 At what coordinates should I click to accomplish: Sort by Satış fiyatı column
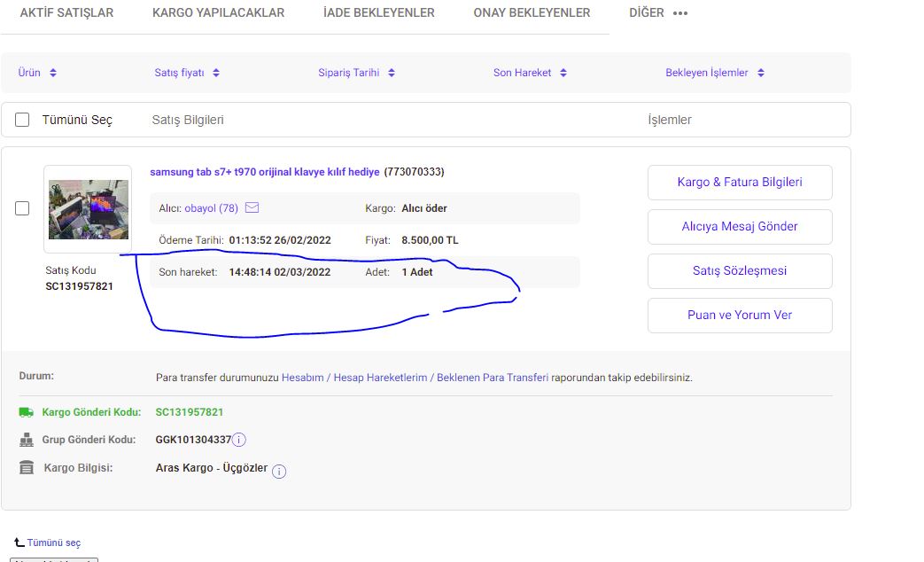point(187,73)
